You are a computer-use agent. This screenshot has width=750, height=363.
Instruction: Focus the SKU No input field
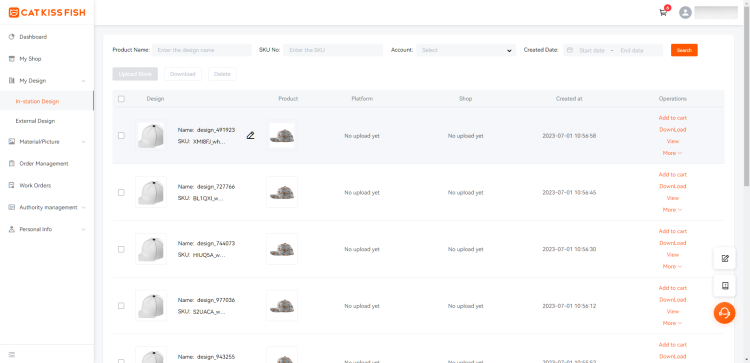tap(333, 50)
